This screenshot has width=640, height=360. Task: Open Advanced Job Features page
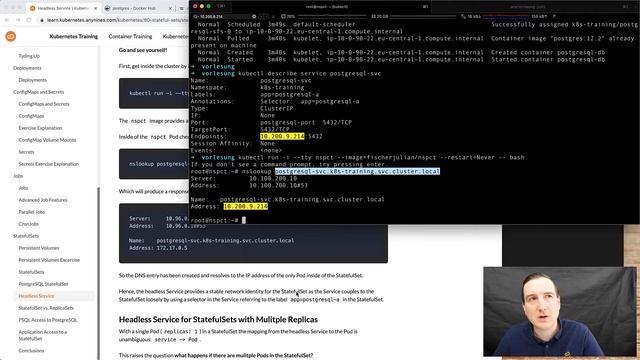tap(43, 200)
